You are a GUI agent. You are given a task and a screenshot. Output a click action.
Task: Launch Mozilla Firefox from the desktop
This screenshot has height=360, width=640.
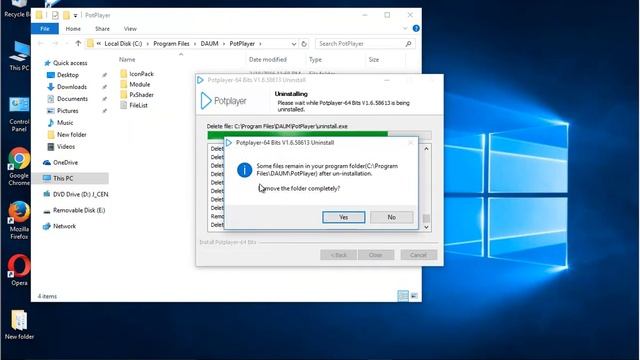point(19,220)
